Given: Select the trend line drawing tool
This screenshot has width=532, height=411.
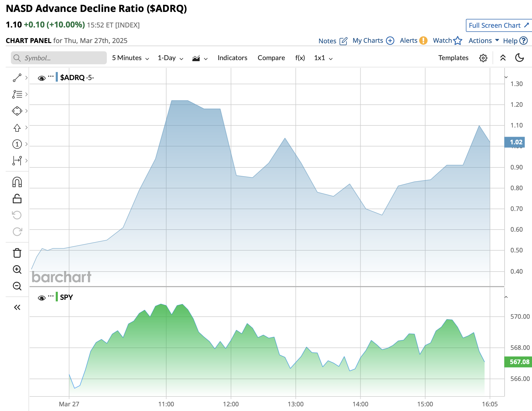Looking at the screenshot, I should point(17,78).
